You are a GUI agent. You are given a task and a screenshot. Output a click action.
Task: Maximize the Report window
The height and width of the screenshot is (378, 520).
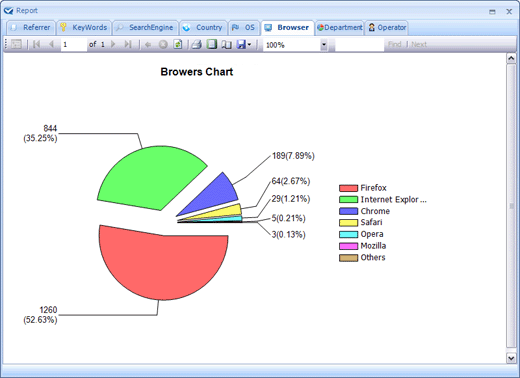[492, 11]
